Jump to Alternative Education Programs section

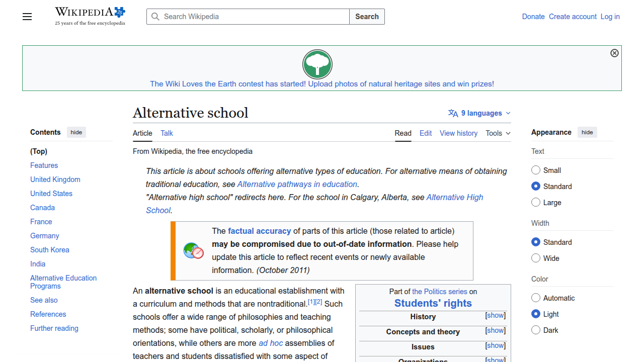point(63,282)
